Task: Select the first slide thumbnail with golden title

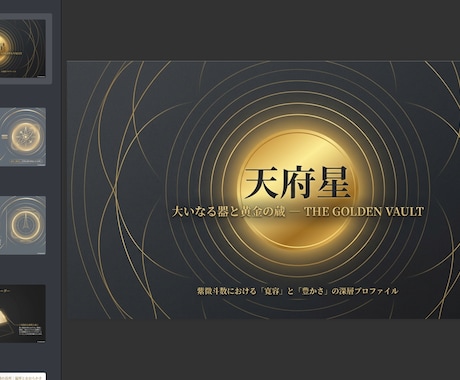Action: 23,48
